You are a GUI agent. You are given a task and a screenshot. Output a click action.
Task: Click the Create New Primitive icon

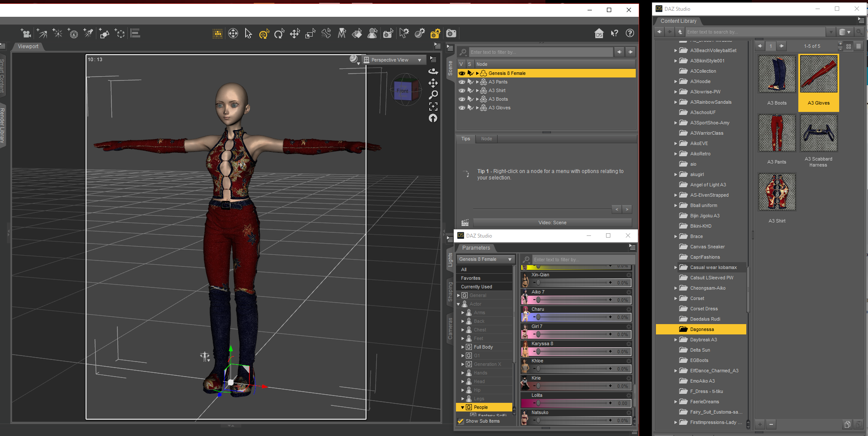tap(104, 33)
